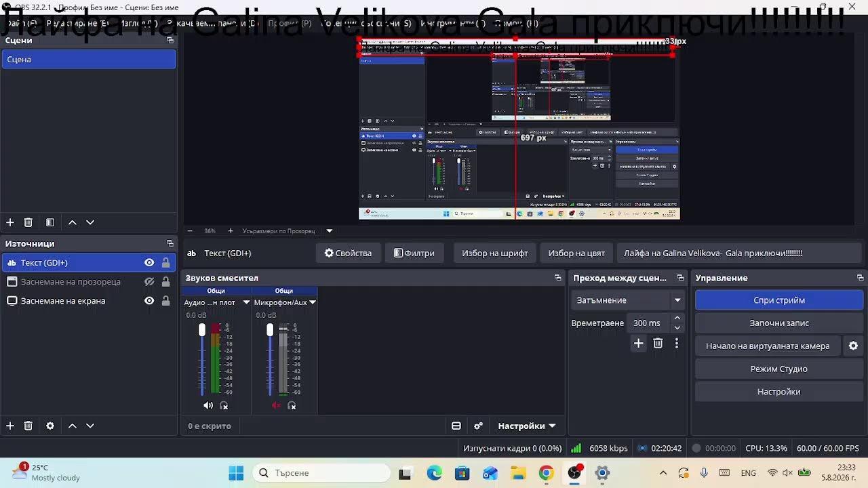Open scene filters icon in the Сцени panel

click(50, 222)
